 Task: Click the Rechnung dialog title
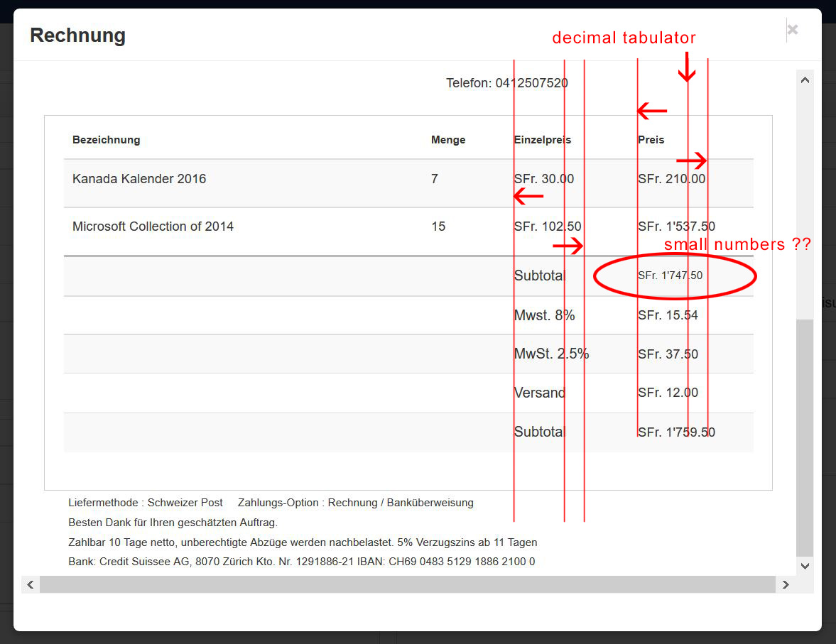pos(78,36)
